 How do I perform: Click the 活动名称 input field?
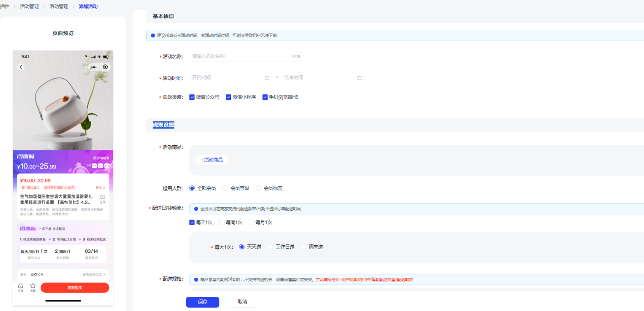point(239,56)
